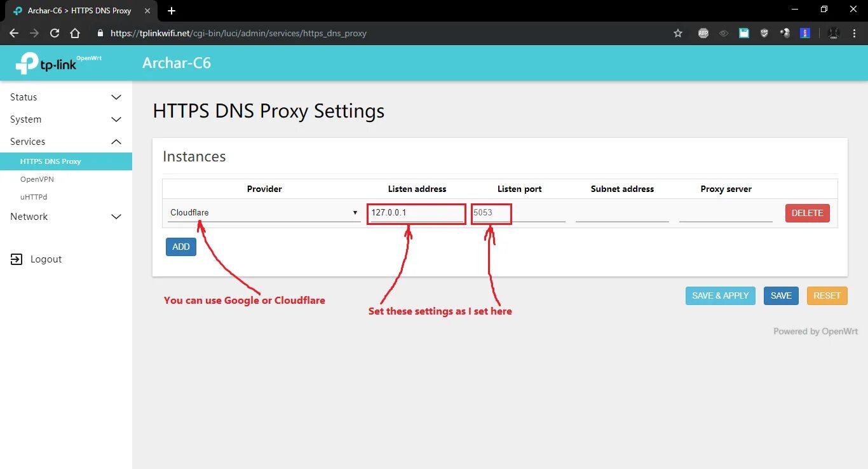868x469 pixels.
Task: Click the orange Reset button
Action: pyautogui.click(x=827, y=296)
